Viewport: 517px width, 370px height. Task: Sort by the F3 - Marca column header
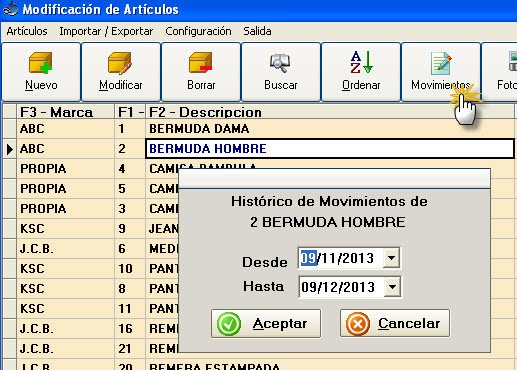point(65,112)
